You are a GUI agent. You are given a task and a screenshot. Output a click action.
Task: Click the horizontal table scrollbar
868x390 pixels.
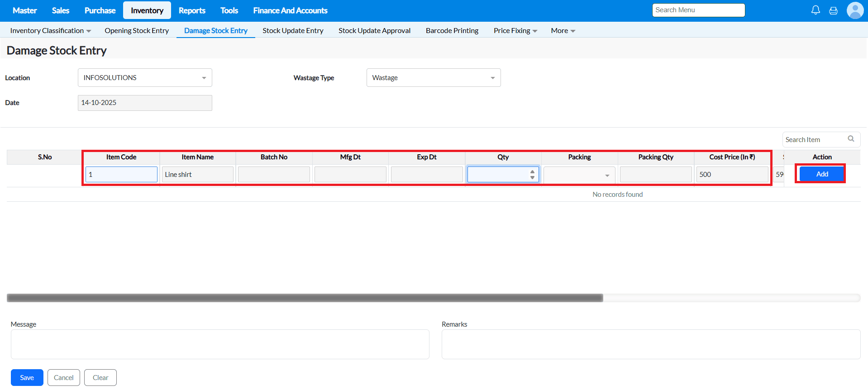tap(305, 298)
